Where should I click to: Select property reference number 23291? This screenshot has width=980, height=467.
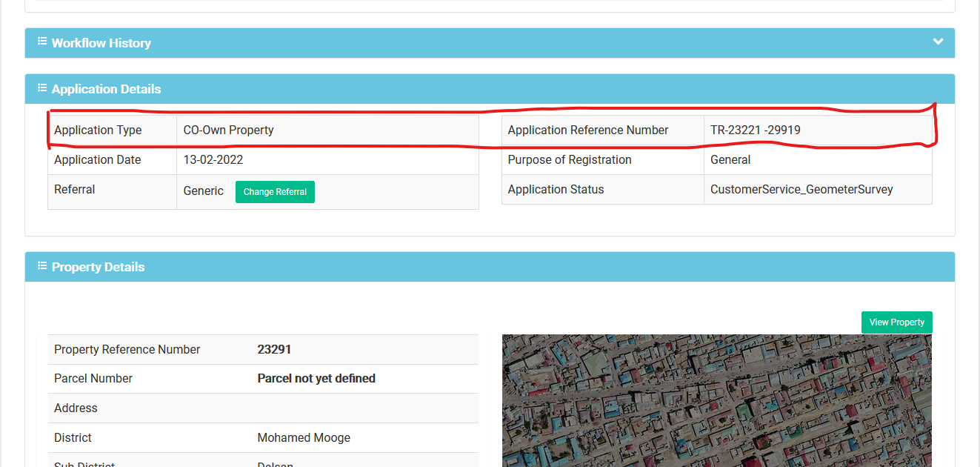(x=274, y=349)
